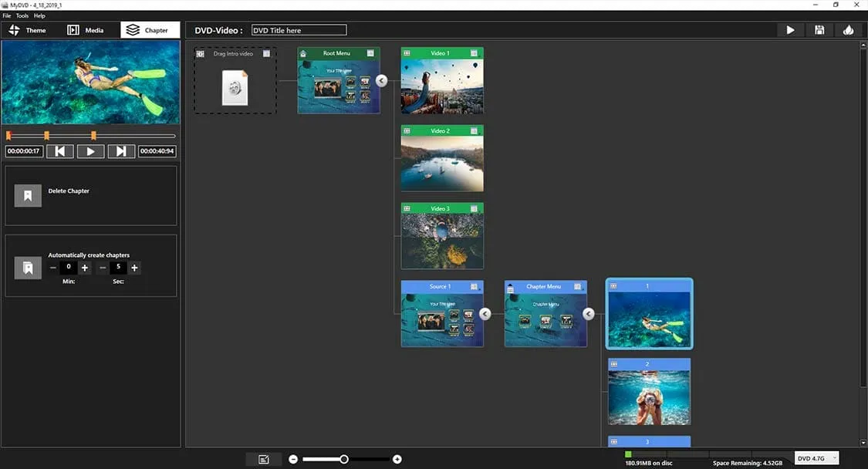868x469 pixels.
Task: Select the first orange chapter marker on timeline
Action: 8,135
